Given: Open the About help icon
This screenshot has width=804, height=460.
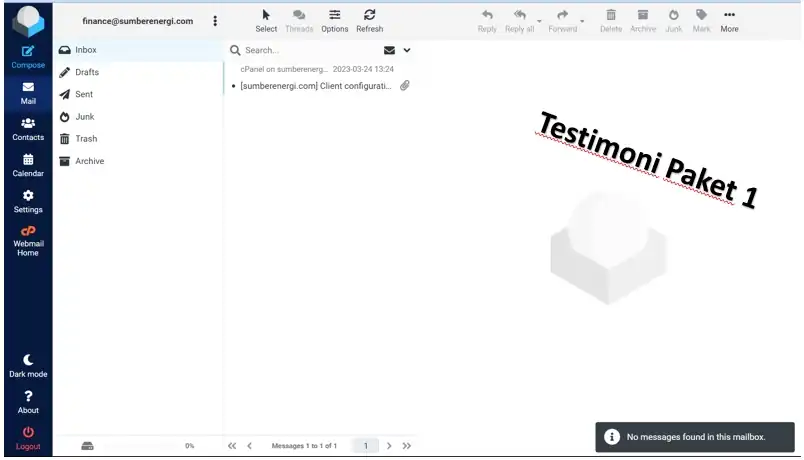Looking at the screenshot, I should (28, 396).
